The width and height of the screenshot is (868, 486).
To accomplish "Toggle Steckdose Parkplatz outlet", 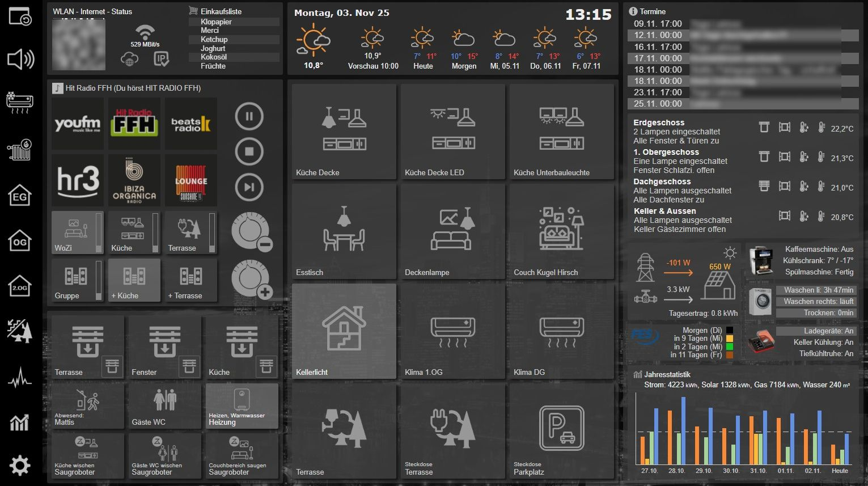I will pos(561,431).
